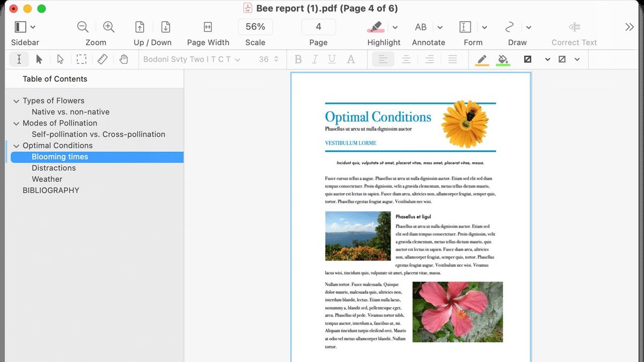
Task: Click the green fill color swatch
Action: click(x=502, y=59)
